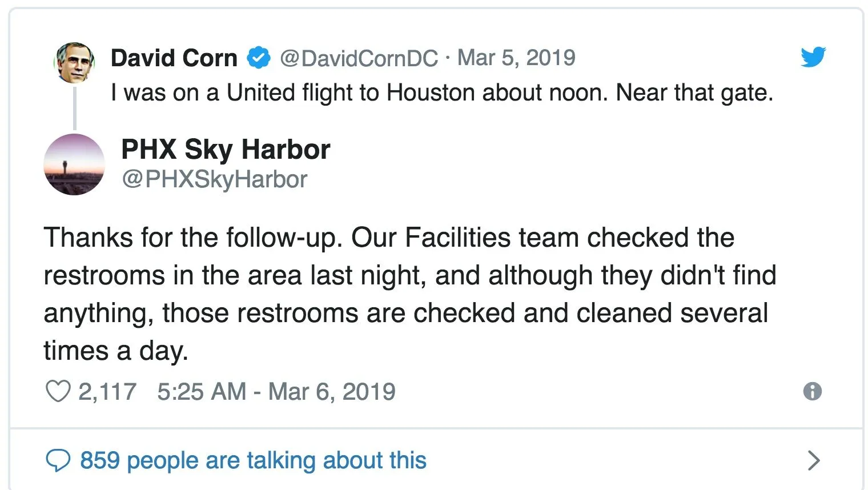Open the Mar 5, 2019 tweet date

coord(516,58)
